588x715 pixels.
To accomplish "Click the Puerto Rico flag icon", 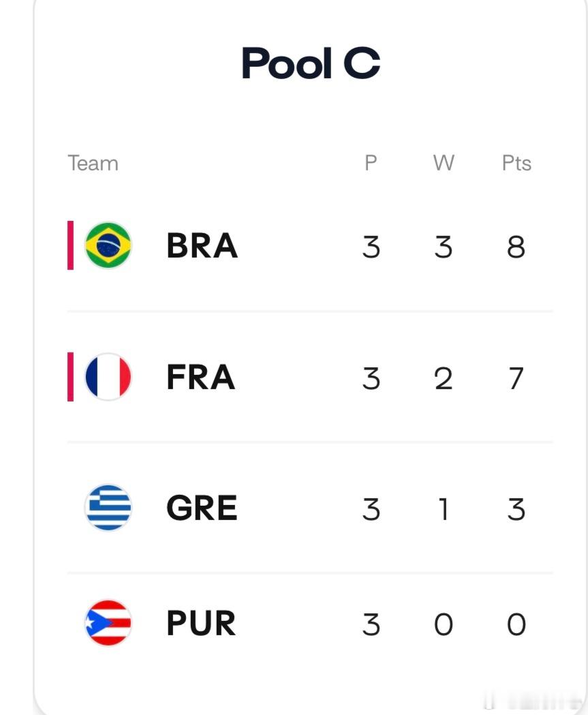I will [108, 623].
